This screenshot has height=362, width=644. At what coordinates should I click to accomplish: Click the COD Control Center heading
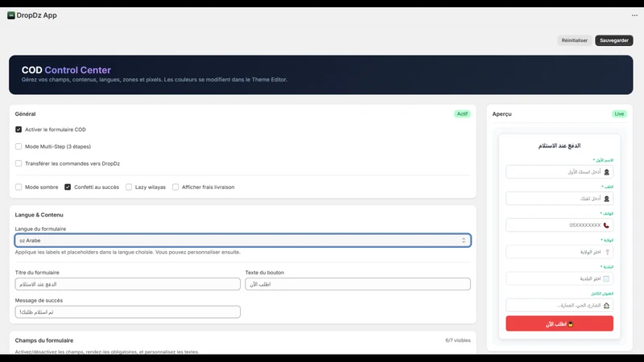[66, 70]
